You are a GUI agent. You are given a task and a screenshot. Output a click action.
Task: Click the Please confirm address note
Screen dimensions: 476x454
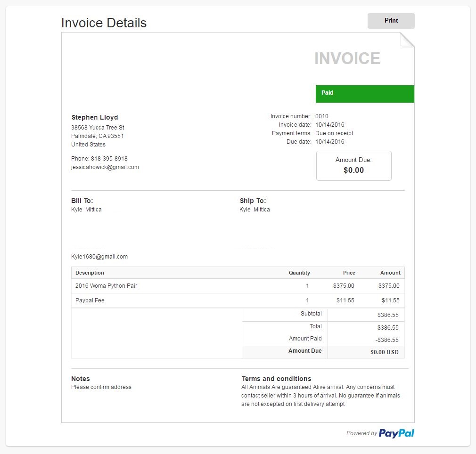(x=101, y=387)
